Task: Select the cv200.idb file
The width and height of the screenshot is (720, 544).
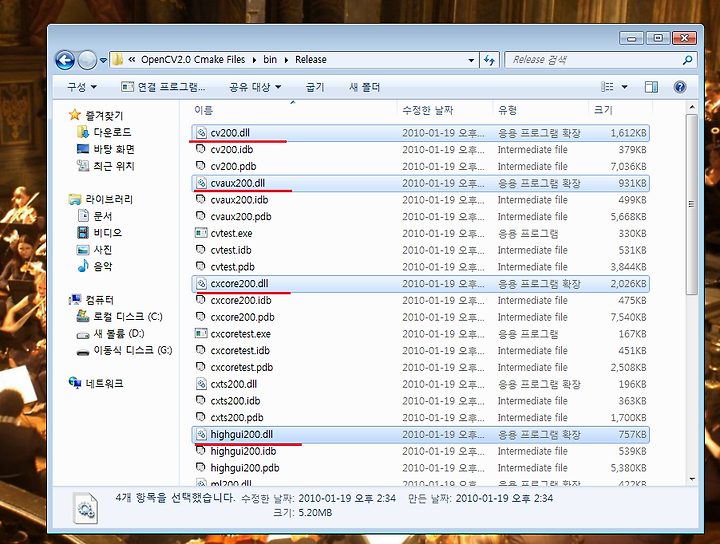Action: [x=420, y=149]
